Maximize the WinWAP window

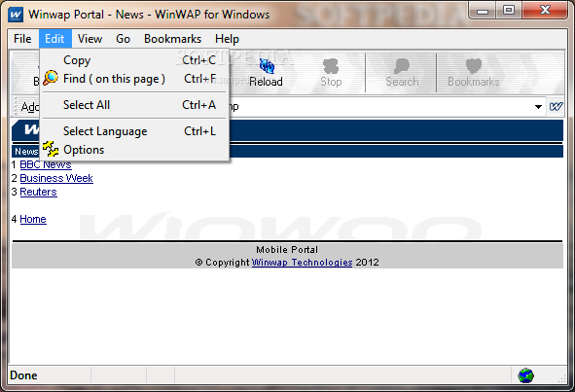(509, 11)
